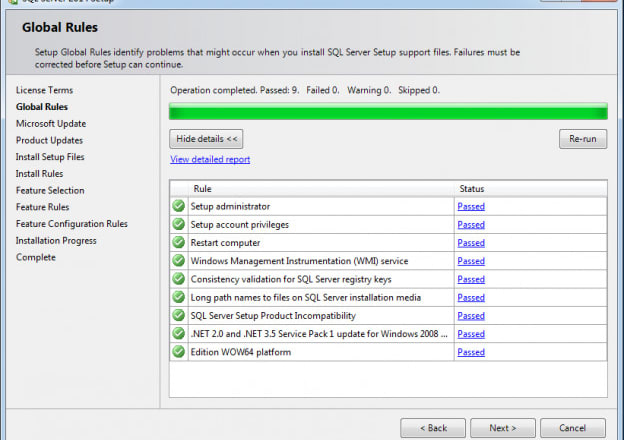The height and width of the screenshot is (440, 624).
Task: Click check icon for Long path names rule
Action: point(179,297)
